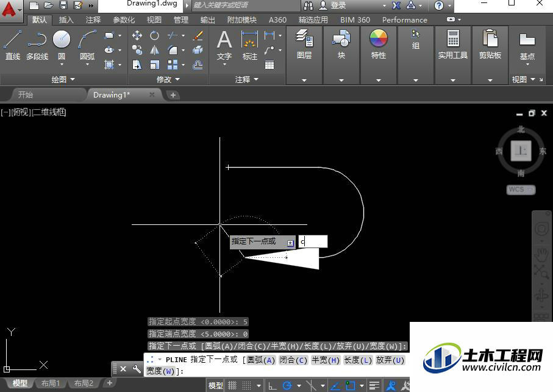Switch to the 布局1 layout tab

point(51,383)
